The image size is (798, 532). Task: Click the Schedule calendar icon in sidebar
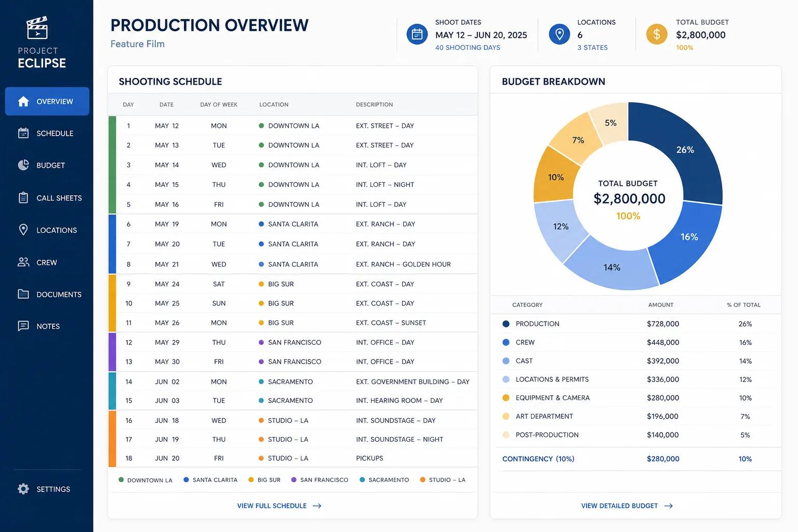[23, 133]
